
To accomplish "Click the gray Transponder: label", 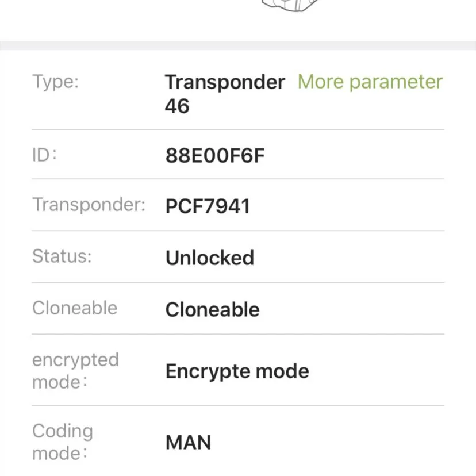I will (89, 205).
